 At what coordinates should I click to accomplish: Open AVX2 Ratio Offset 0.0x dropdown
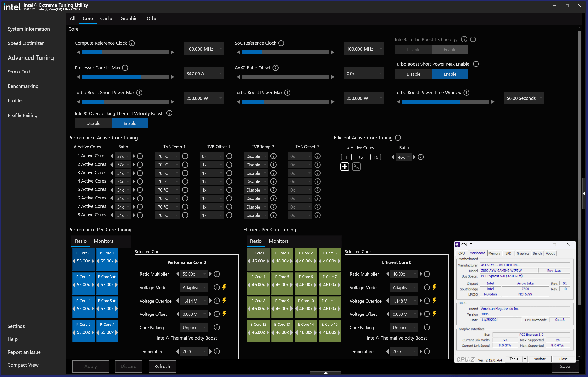(364, 73)
